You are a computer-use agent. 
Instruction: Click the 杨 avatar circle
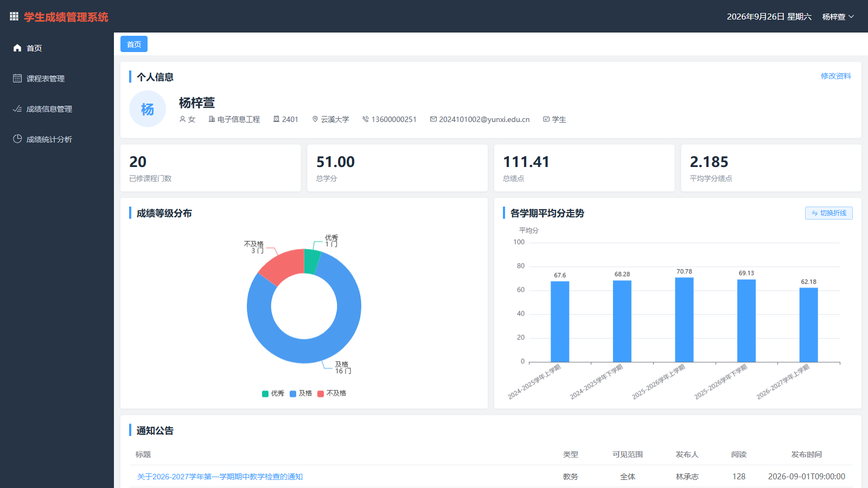coord(148,109)
